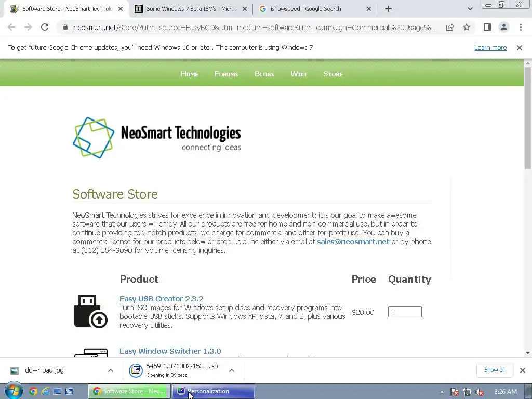Show hidden system tray icons
This screenshot has width=532, height=399.
[442, 392]
